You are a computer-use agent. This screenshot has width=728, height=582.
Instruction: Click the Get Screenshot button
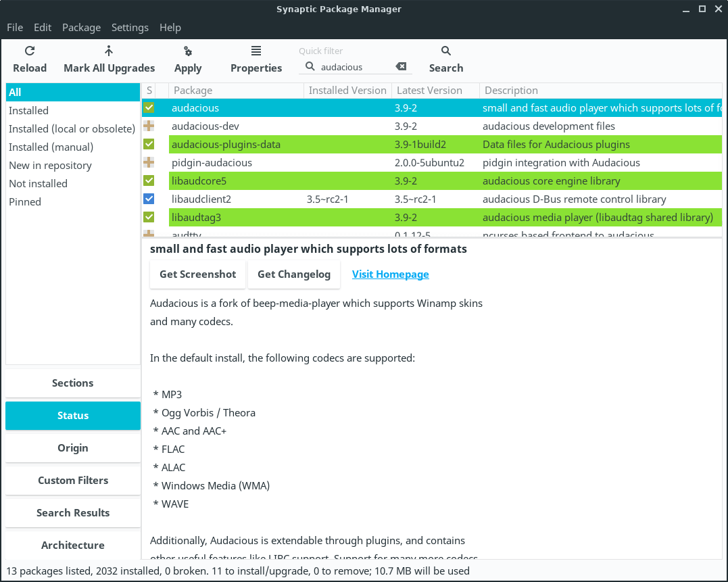(198, 274)
